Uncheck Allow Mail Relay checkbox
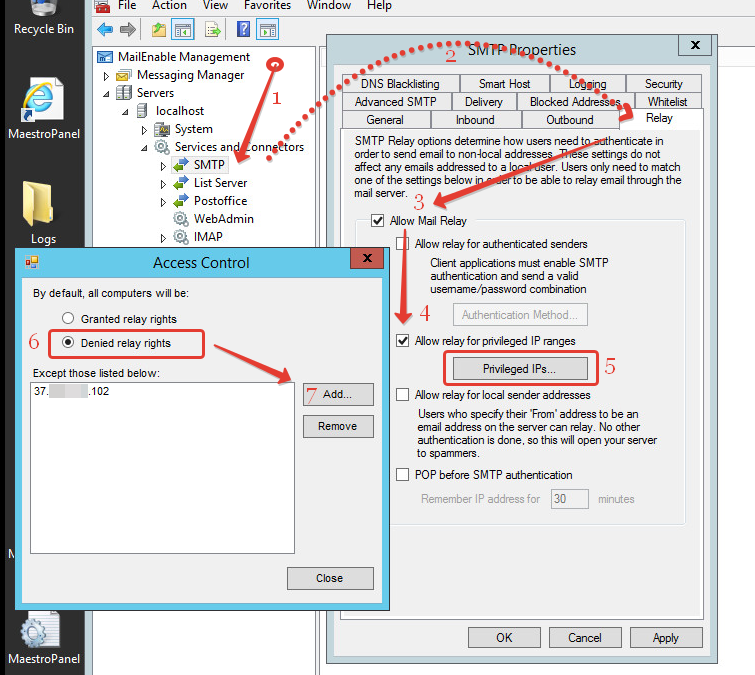755x675 pixels. click(x=378, y=221)
